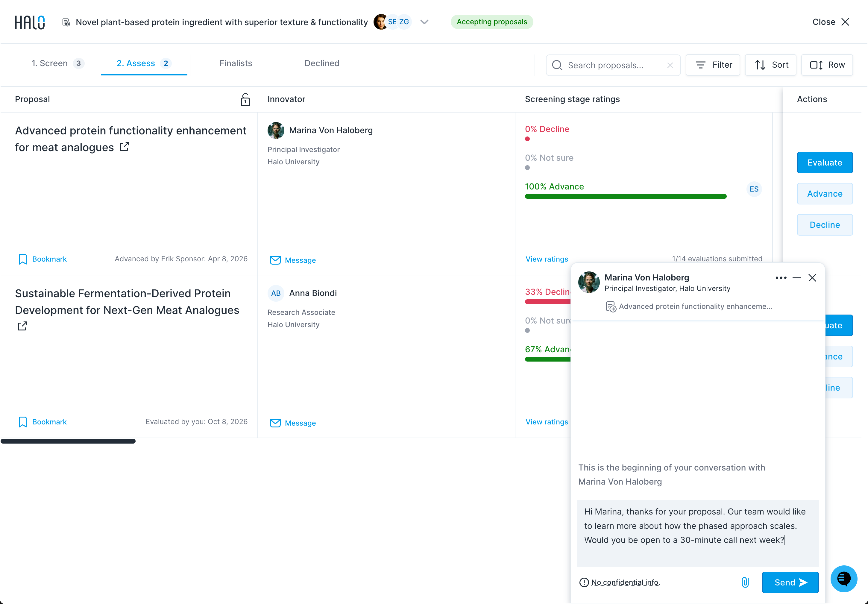Bookmark the Advanced protein functionality proposal
The height and width of the screenshot is (604, 868).
(42, 259)
